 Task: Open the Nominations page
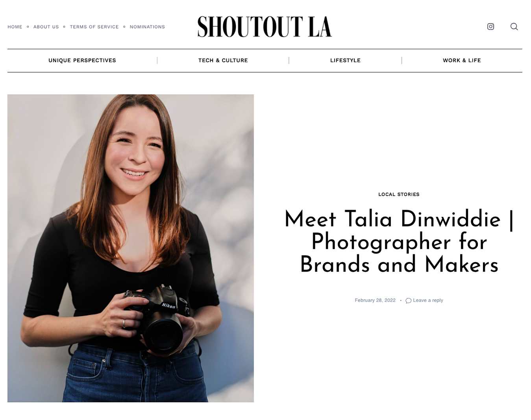coord(147,27)
